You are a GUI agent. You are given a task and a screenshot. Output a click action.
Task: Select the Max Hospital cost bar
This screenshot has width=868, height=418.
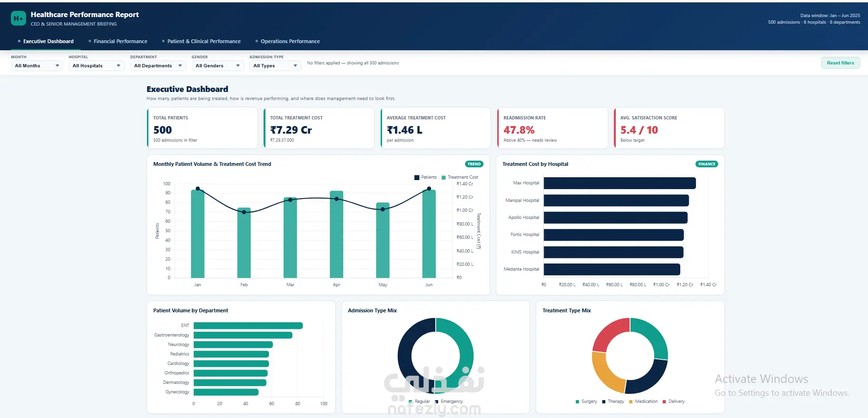620,183
